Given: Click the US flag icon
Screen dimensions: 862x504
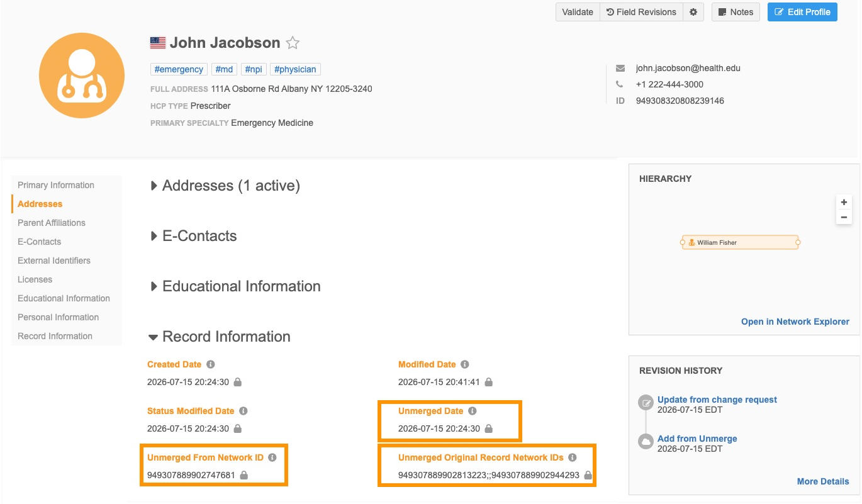Looking at the screenshot, I should pos(158,43).
